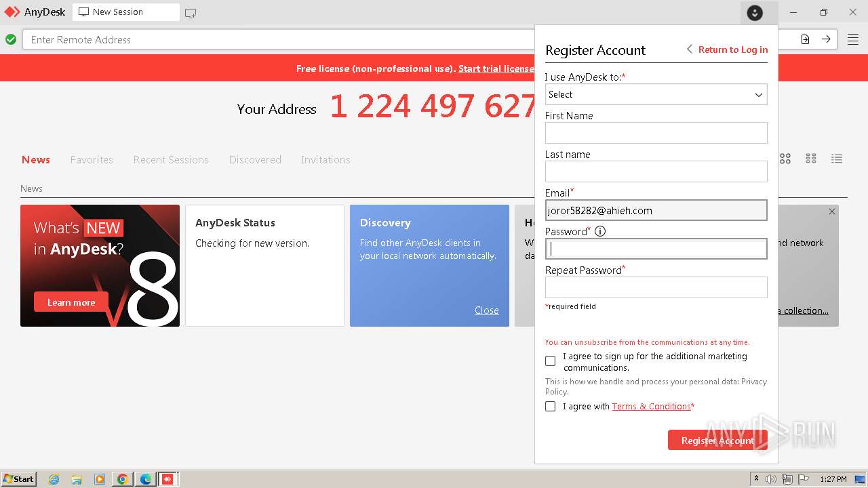Click the Your Address number 1 224 497 627
This screenshot has width=868, height=488.
[433, 106]
